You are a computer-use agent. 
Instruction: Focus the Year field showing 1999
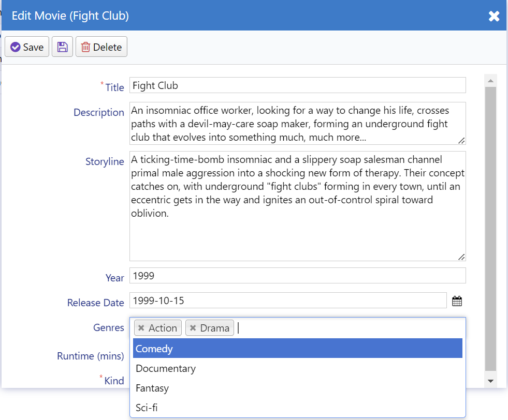297,275
